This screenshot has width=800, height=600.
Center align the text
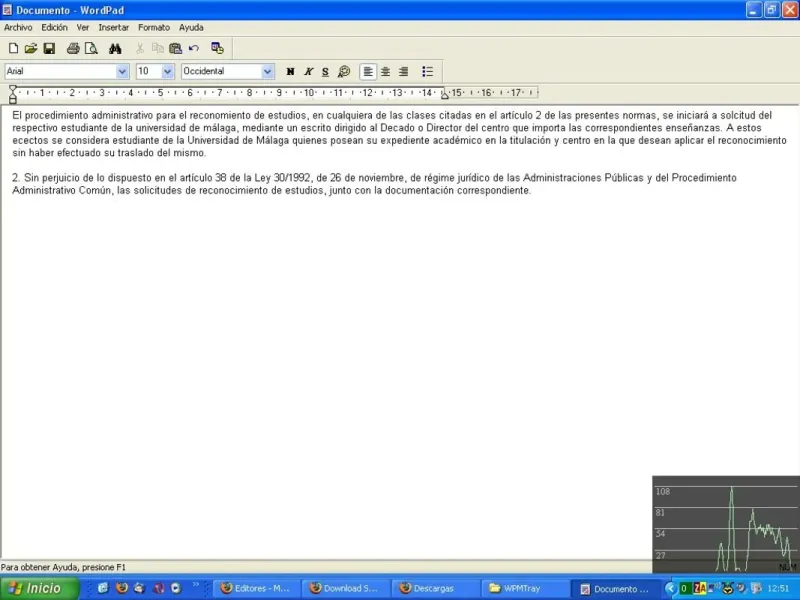(x=386, y=72)
